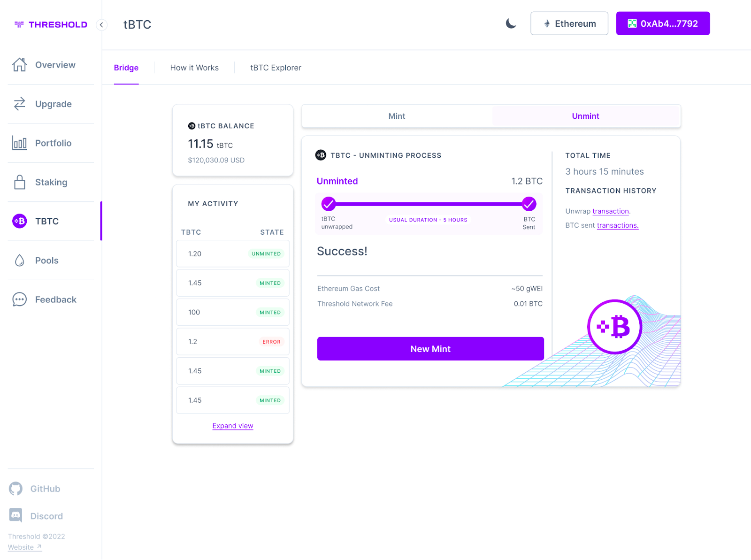Screen dimensions: 751x560
Task: Click the TBTC purple coin icon in sidebar
Action: point(19,221)
